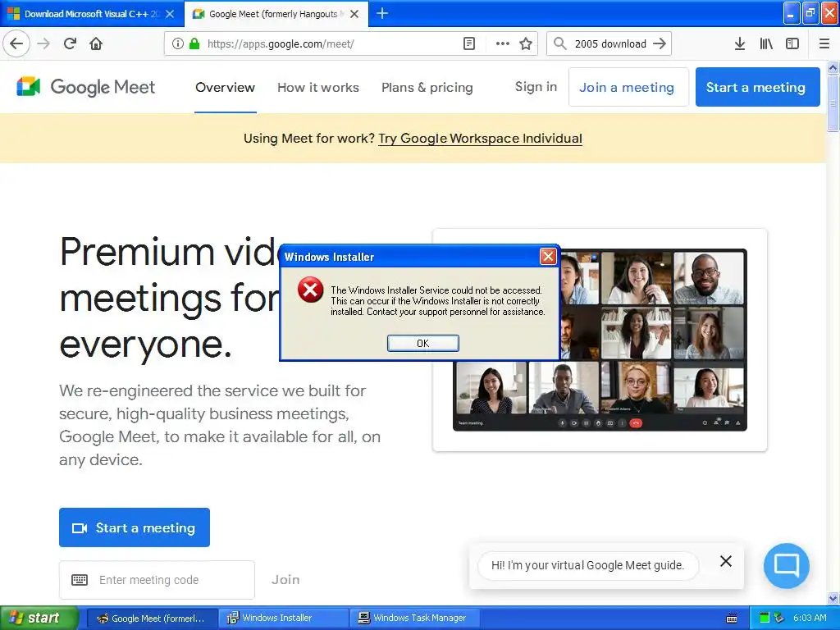Click the page scrollbar down arrow

[833, 598]
